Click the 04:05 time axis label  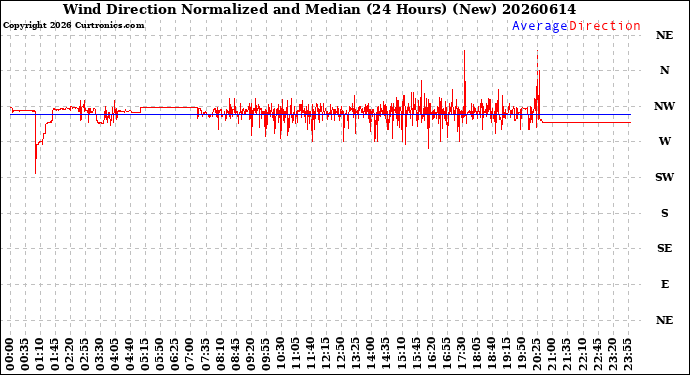pyautogui.click(x=115, y=354)
